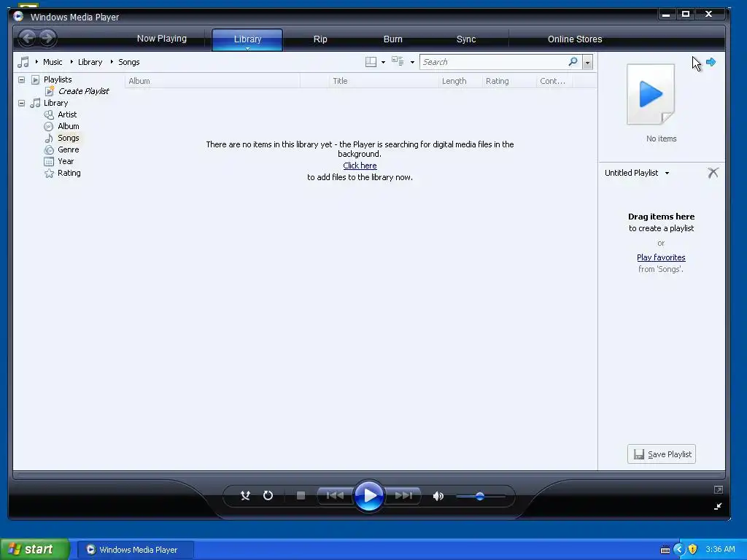Expand the Library breadcrumb arrow
This screenshot has height=560, width=747.
(x=71, y=62)
